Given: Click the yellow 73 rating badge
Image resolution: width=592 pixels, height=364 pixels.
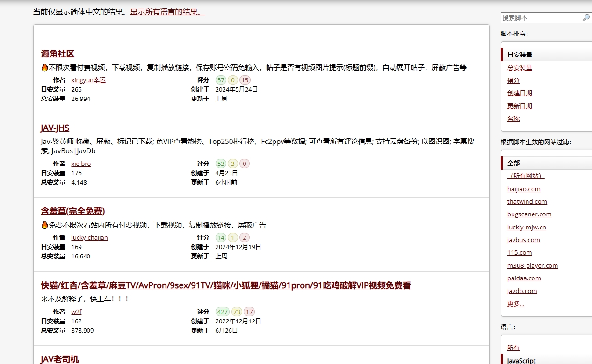Looking at the screenshot, I should coord(237,312).
